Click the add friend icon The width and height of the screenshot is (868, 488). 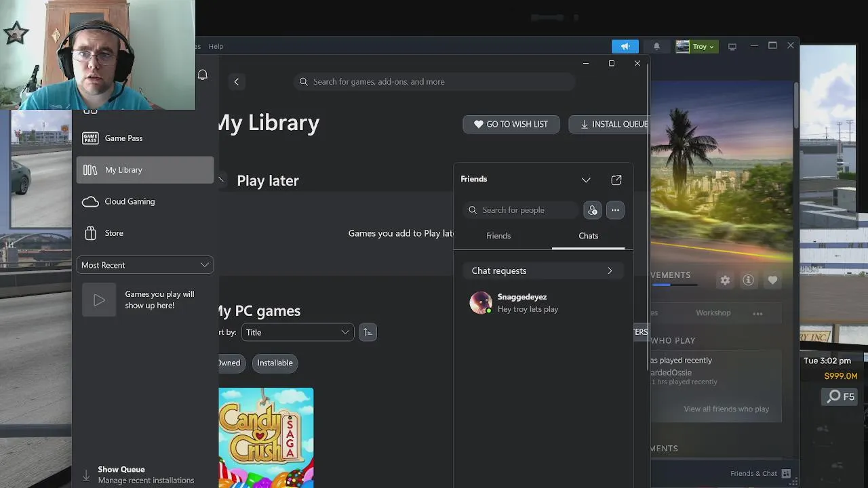click(592, 210)
